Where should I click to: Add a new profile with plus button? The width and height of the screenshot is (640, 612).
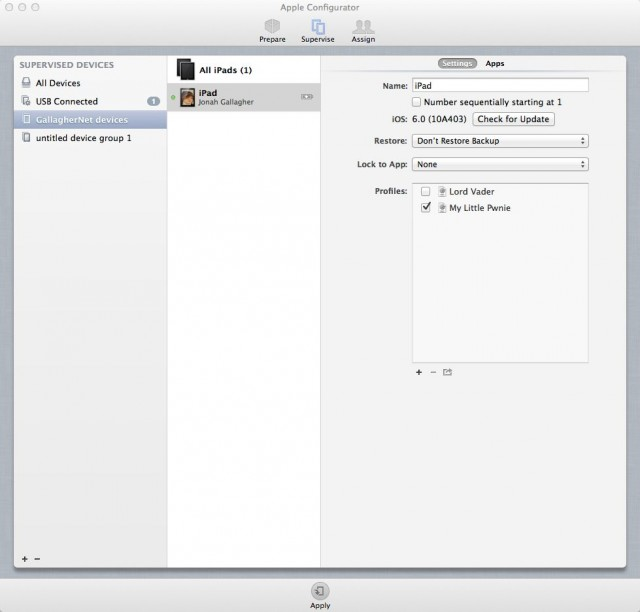(419, 372)
